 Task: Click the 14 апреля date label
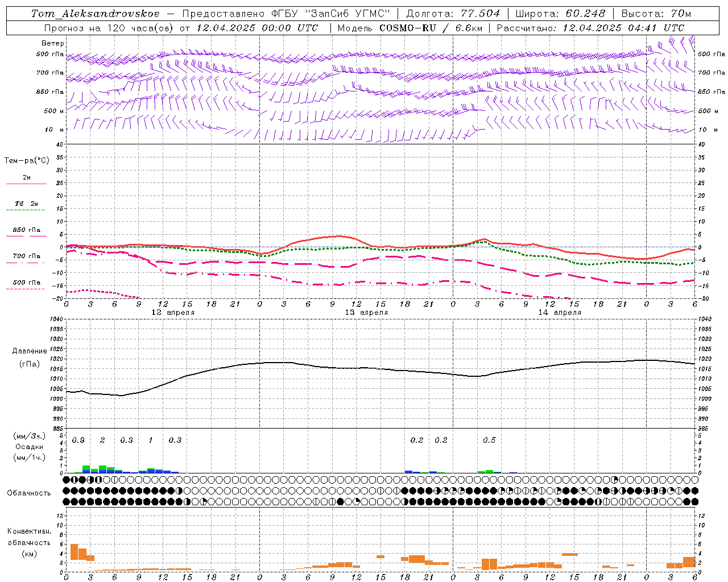click(560, 313)
